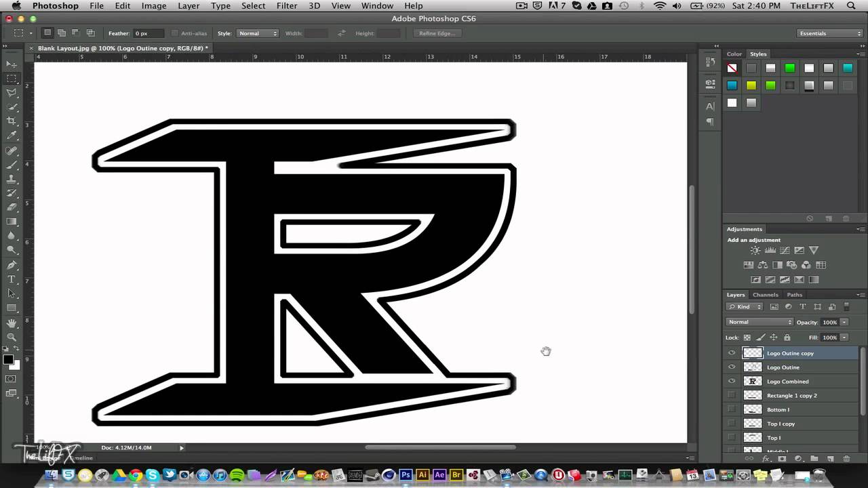Click Add layer mask icon

pyautogui.click(x=782, y=459)
